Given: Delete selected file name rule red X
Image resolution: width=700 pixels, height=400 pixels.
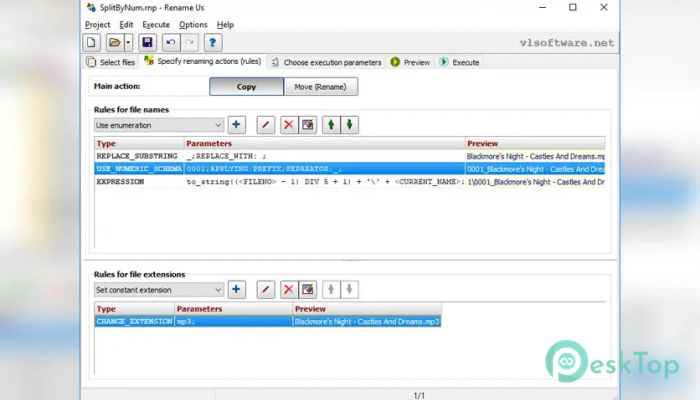Looking at the screenshot, I should click(x=289, y=125).
